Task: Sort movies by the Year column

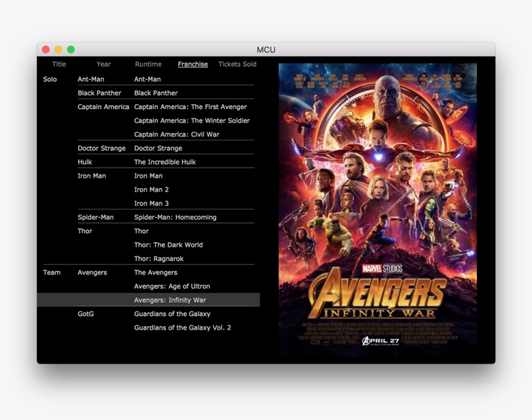Action: point(103,64)
